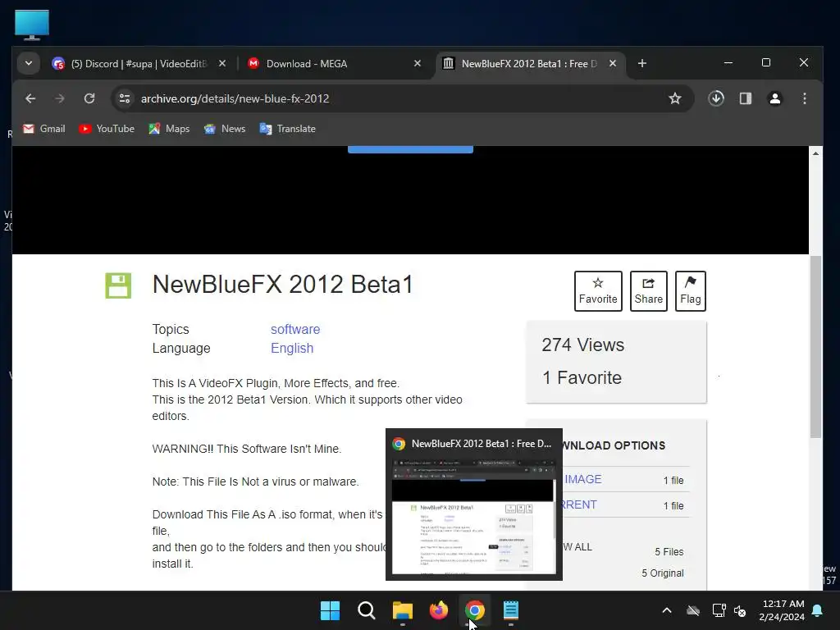Switch to the Discord VideoEdit tab
This screenshot has width=840, height=630.
(x=139, y=64)
